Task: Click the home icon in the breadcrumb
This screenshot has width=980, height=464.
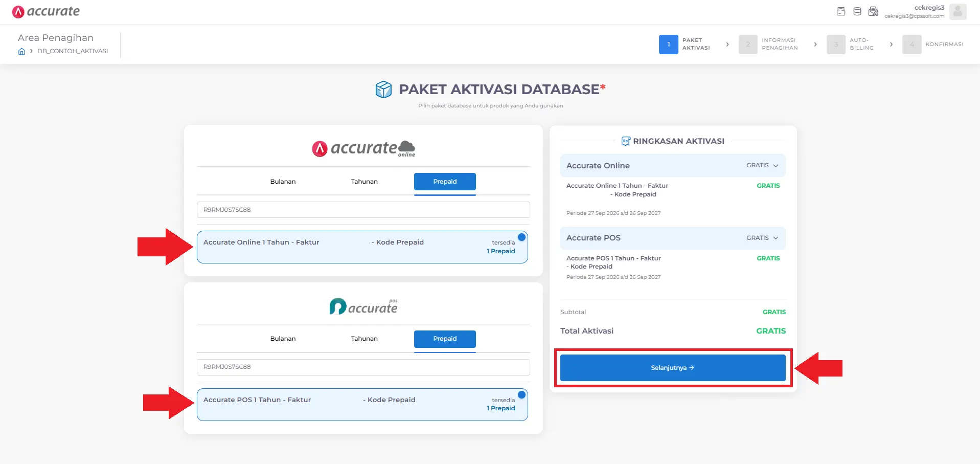Action: pos(21,51)
